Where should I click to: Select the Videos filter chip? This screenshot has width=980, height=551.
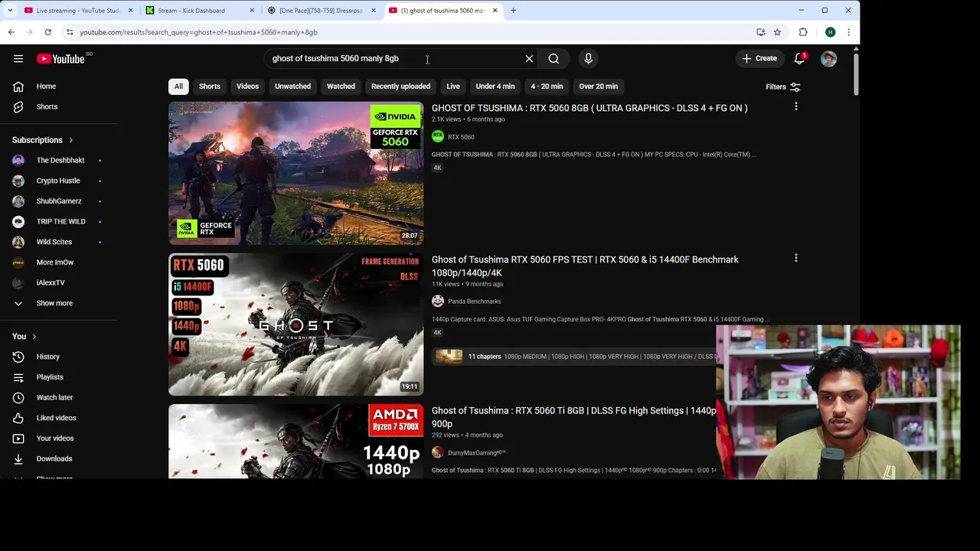click(247, 86)
